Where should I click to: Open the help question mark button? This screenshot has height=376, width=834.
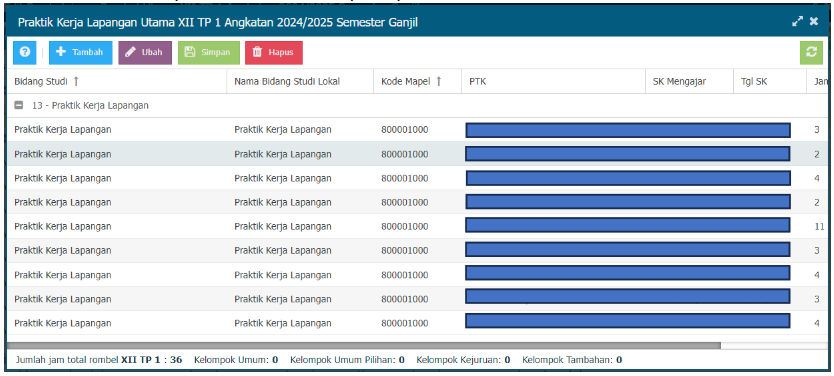[24, 53]
